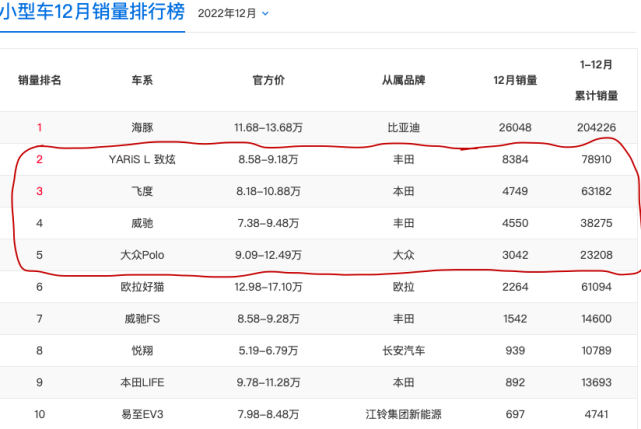Click the December sales value 1542
641x429 pixels.
click(x=515, y=319)
